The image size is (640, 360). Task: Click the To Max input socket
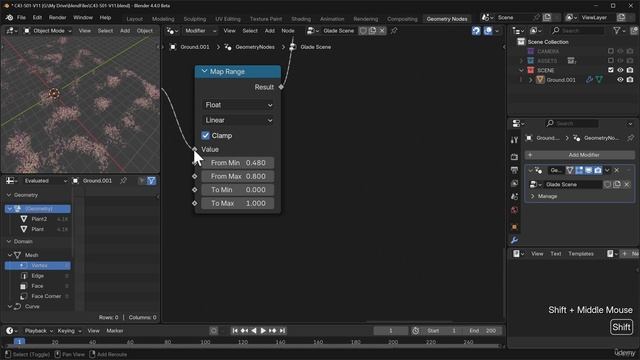tap(195, 203)
